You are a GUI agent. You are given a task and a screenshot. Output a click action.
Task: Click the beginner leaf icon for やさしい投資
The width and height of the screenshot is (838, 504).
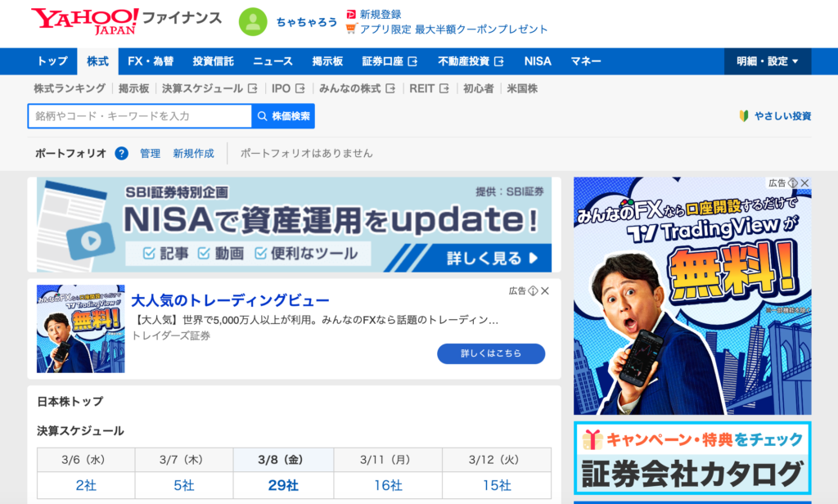744,116
